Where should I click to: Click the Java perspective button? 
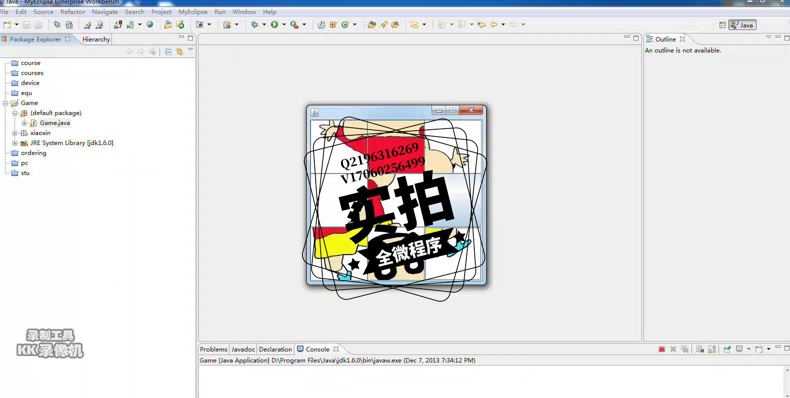pyautogui.click(x=742, y=25)
